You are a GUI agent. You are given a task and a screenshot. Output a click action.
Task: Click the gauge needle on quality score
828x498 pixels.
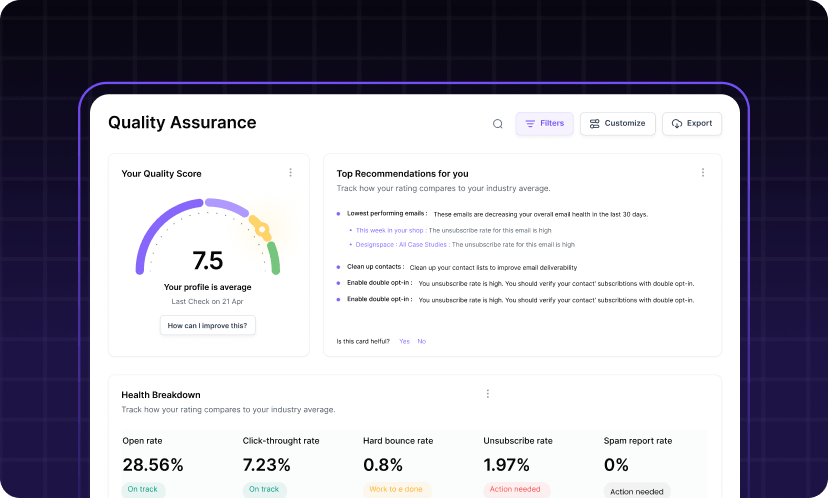point(259,226)
